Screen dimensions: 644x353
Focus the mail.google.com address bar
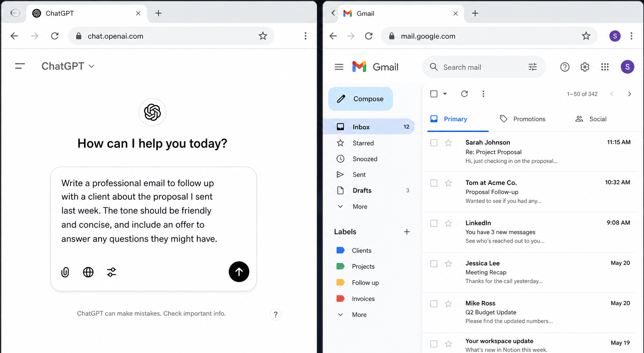(489, 36)
